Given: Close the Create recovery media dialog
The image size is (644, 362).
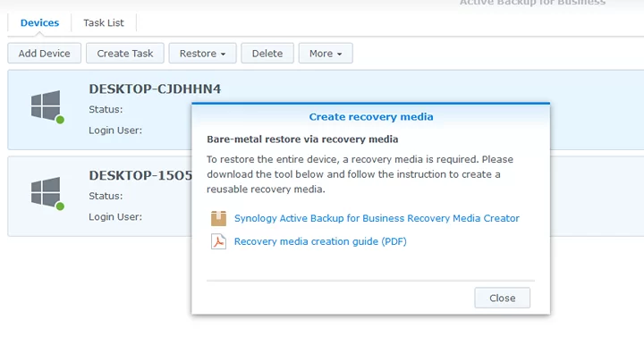Looking at the screenshot, I should (503, 298).
